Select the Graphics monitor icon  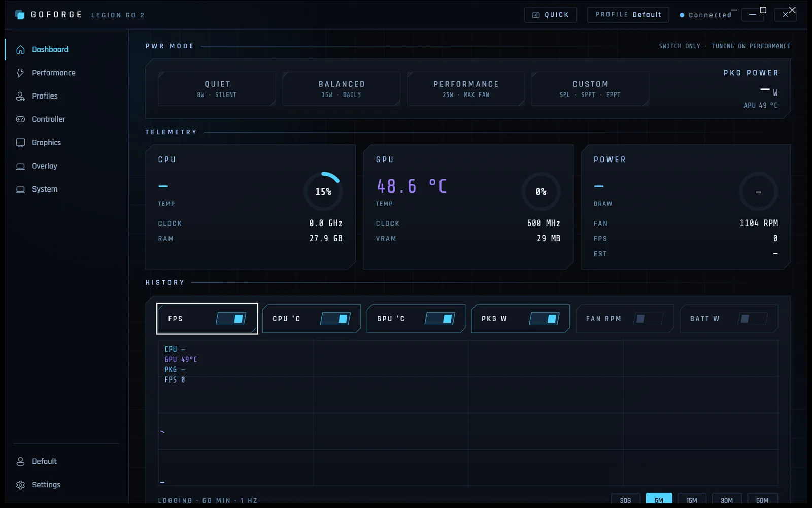[x=20, y=143]
